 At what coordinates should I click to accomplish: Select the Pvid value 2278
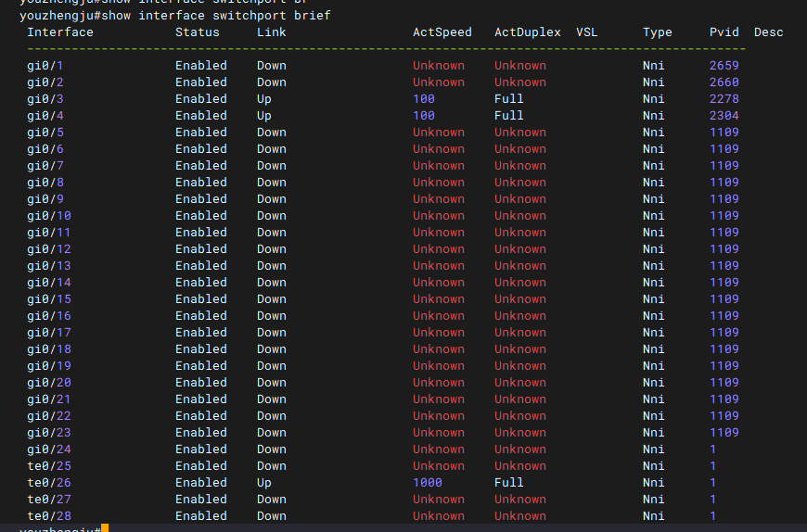tap(724, 99)
